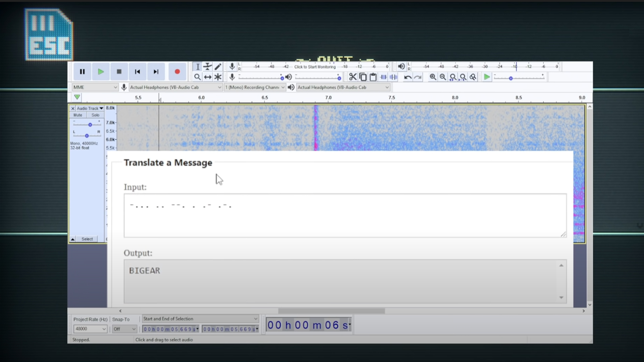Viewport: 644px width, 362px height.
Task: Expand the Project Rate 48000 dropdown
Action: pos(90,329)
